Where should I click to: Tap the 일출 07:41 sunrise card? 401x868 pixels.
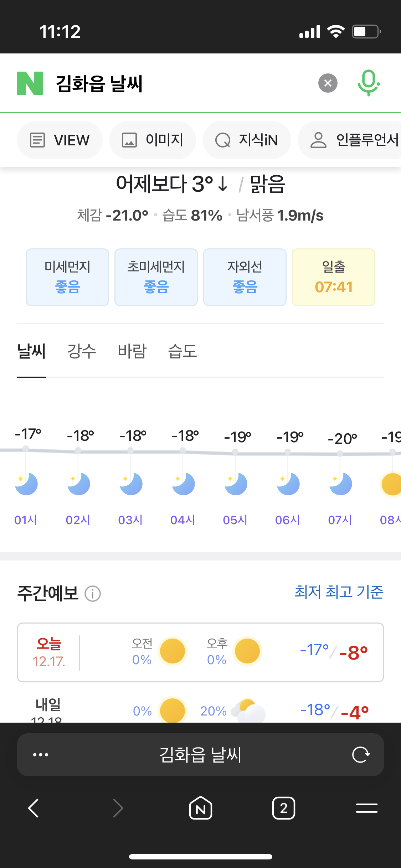click(x=334, y=277)
